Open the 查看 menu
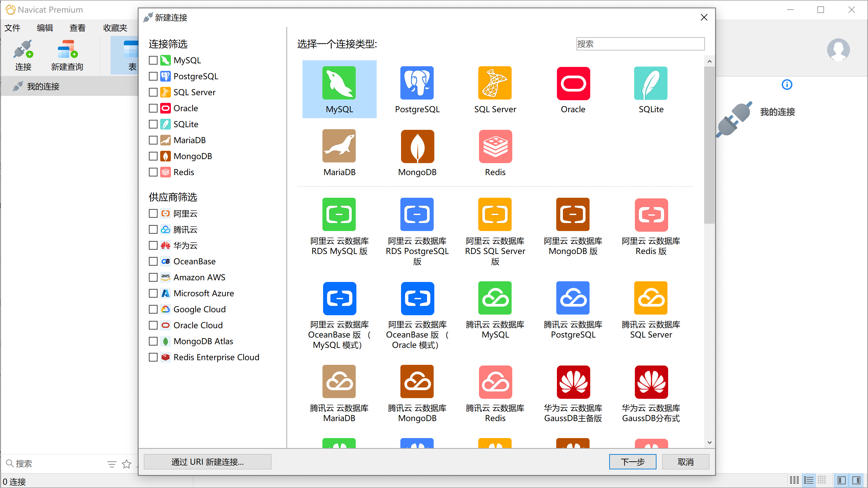Screen dimensions: 868x488 coord(78,28)
